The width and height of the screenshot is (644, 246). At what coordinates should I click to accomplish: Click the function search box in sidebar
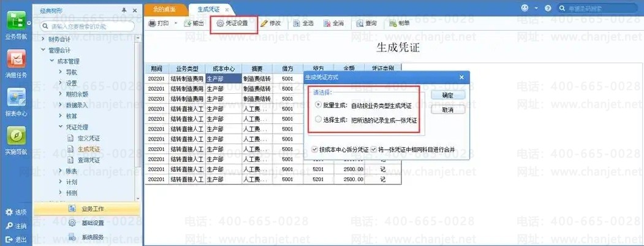click(x=89, y=27)
